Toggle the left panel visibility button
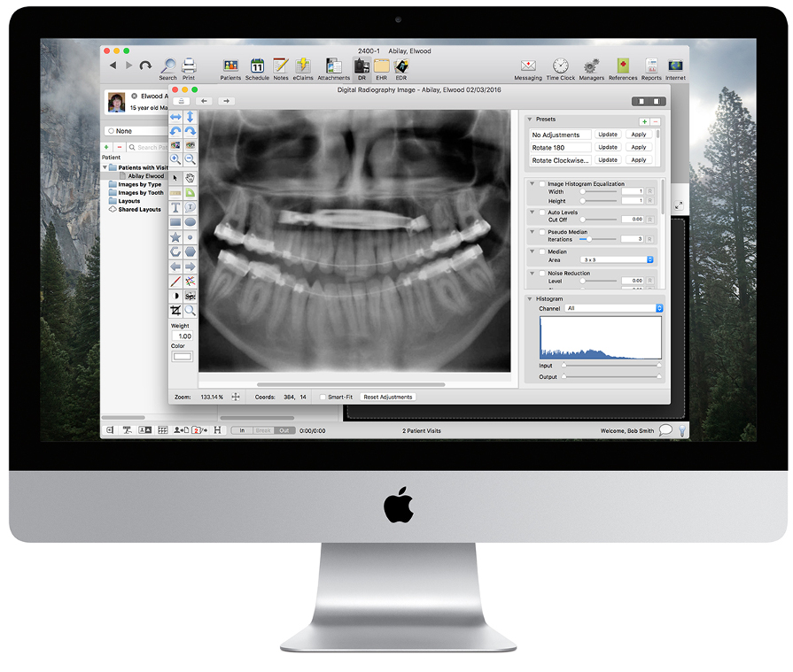Viewport: 793px width, 672px height. [641, 102]
